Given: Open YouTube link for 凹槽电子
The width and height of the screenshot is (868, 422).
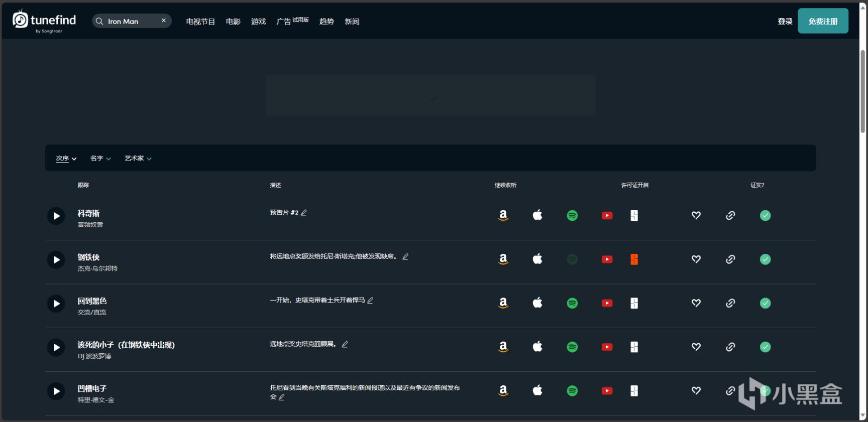Looking at the screenshot, I should click(607, 391).
